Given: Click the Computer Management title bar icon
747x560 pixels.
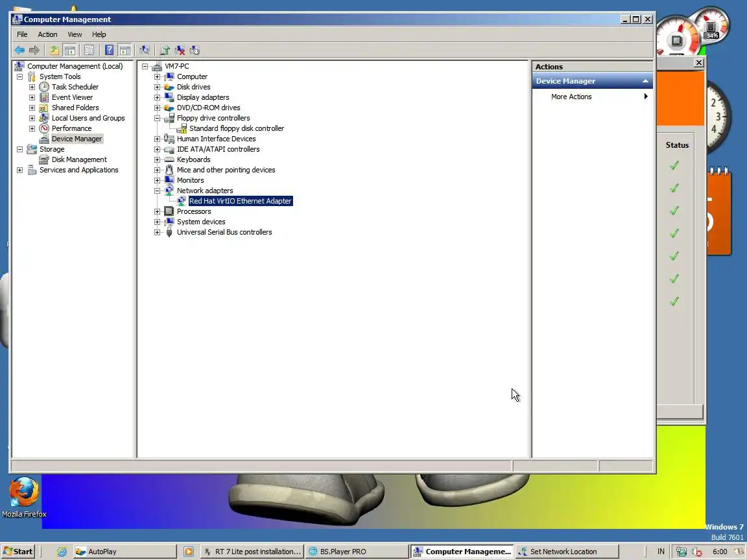Looking at the screenshot, I should [17, 19].
